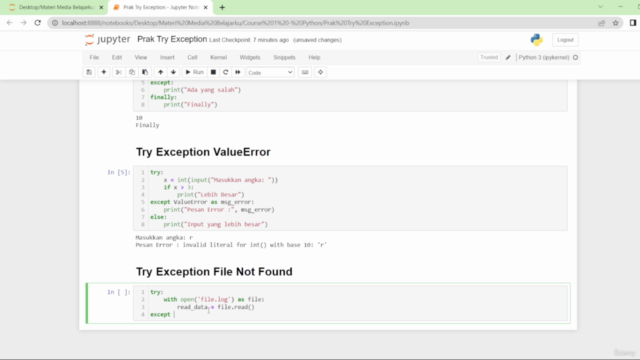Open the Widgets menu

pyautogui.click(x=250, y=58)
